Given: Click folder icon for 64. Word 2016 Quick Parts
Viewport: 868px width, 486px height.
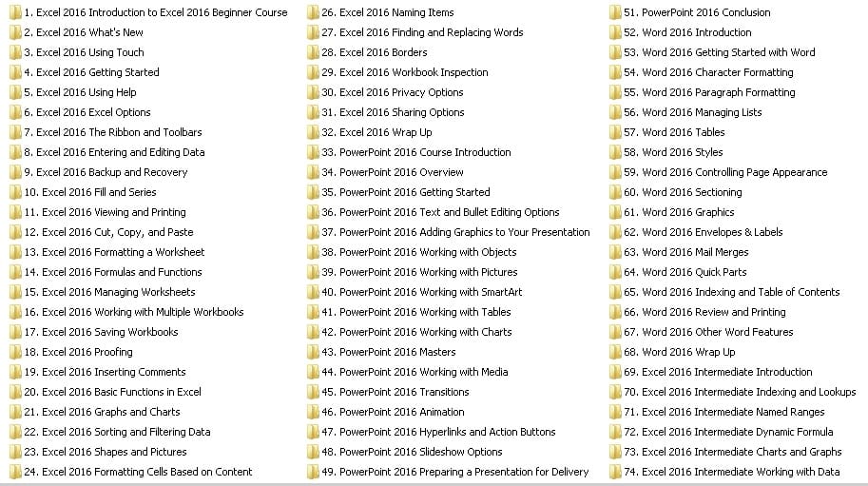Looking at the screenshot, I should point(615,272).
